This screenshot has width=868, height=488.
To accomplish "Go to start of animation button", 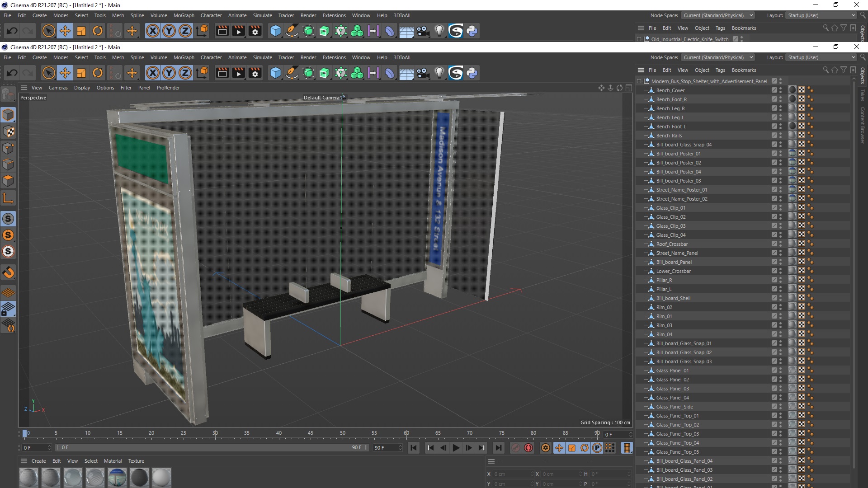I will (x=414, y=448).
